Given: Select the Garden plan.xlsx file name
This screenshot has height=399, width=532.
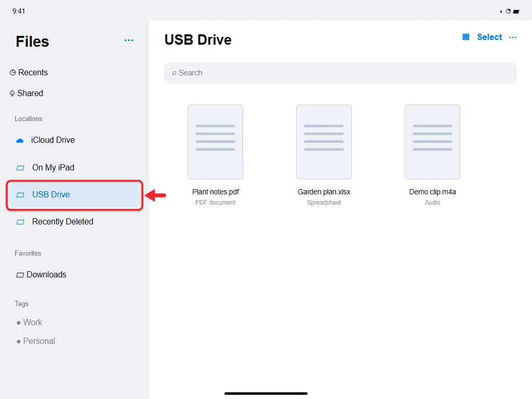Looking at the screenshot, I should pos(324,192).
